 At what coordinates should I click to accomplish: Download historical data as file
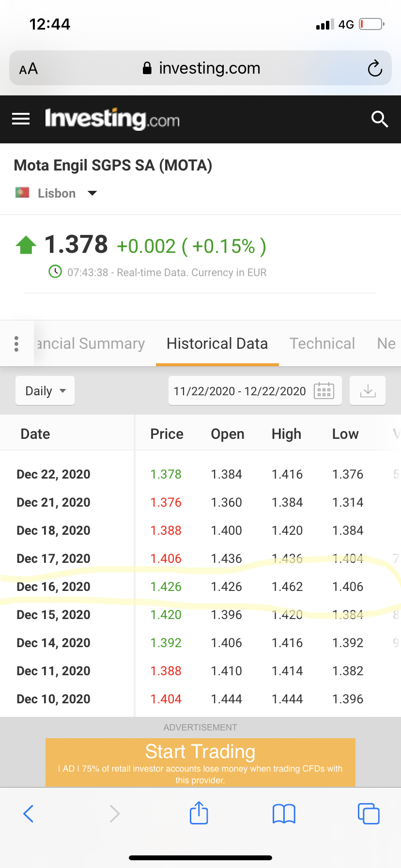point(368,390)
